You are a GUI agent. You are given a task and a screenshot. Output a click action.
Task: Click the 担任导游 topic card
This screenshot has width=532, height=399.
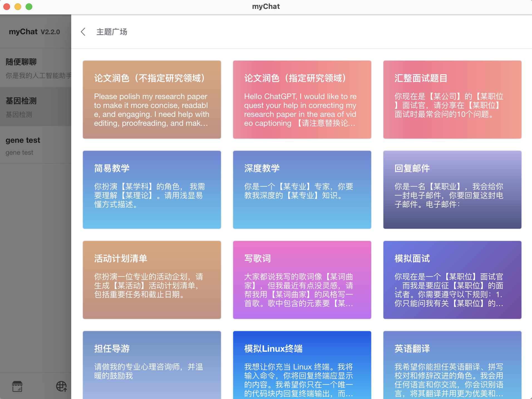[x=152, y=364]
